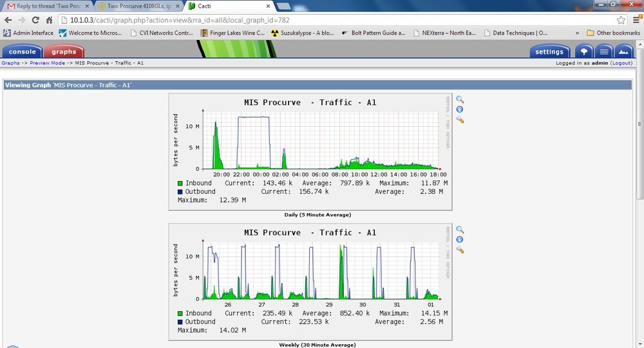This screenshot has width=644, height=348.
Task: Open the Daily graph source properties icon
Action: pyautogui.click(x=460, y=110)
